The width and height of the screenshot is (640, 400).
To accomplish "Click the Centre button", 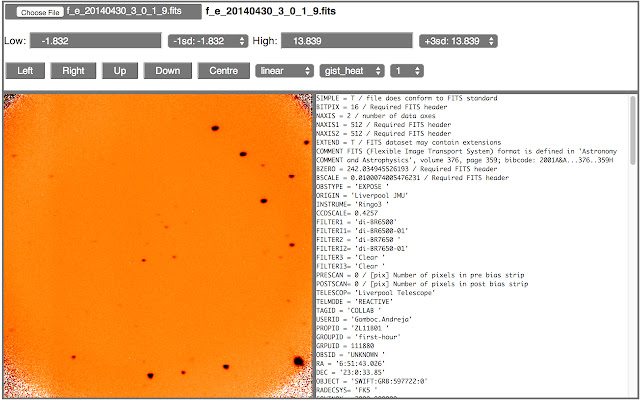I will click(x=224, y=71).
